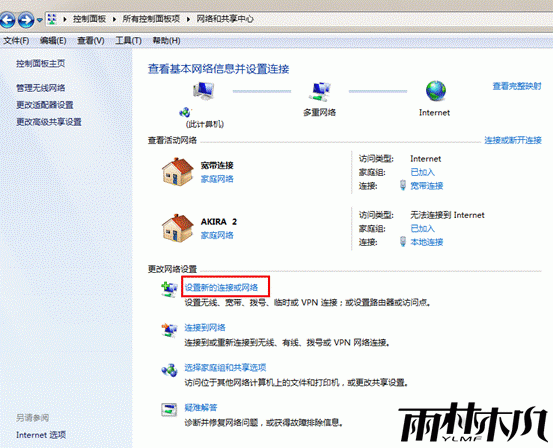The width and height of the screenshot is (553, 448).
Task: Click the 设置新的连接或网络 icon
Action: point(169,289)
